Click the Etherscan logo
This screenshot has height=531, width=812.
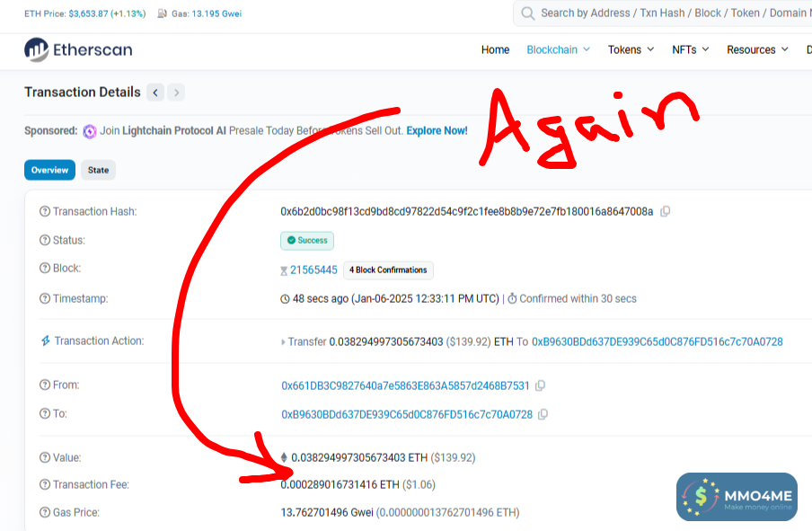point(78,49)
